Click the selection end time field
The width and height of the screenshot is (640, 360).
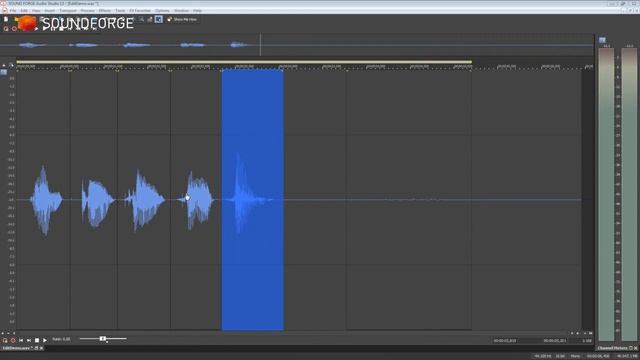pyautogui.click(x=555, y=340)
